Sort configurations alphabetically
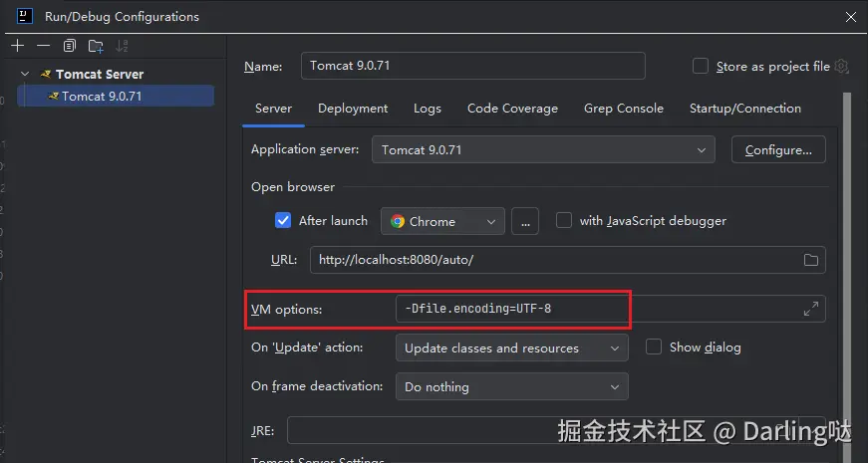This screenshot has height=463, width=868. [122, 46]
